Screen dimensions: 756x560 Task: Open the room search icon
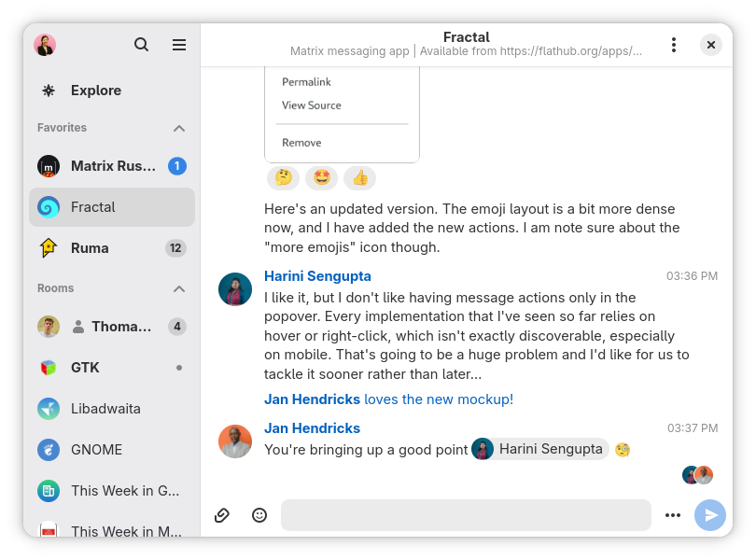[141, 45]
